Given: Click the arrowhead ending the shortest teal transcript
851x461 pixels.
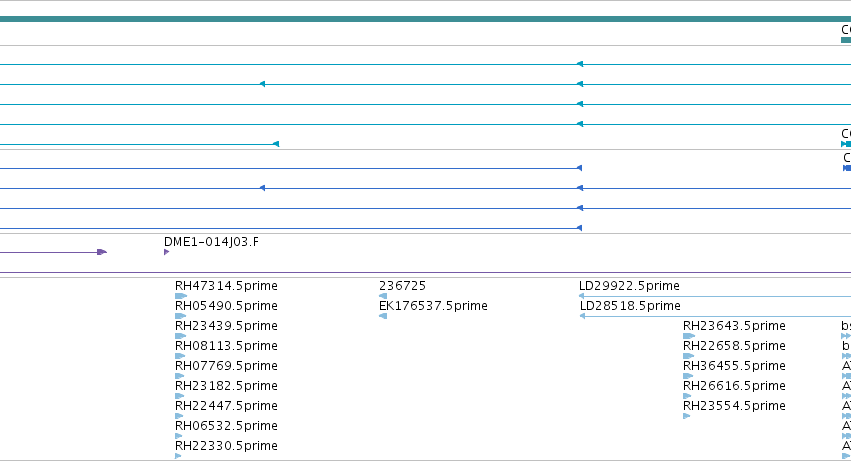Looking at the screenshot, I should click(276, 144).
